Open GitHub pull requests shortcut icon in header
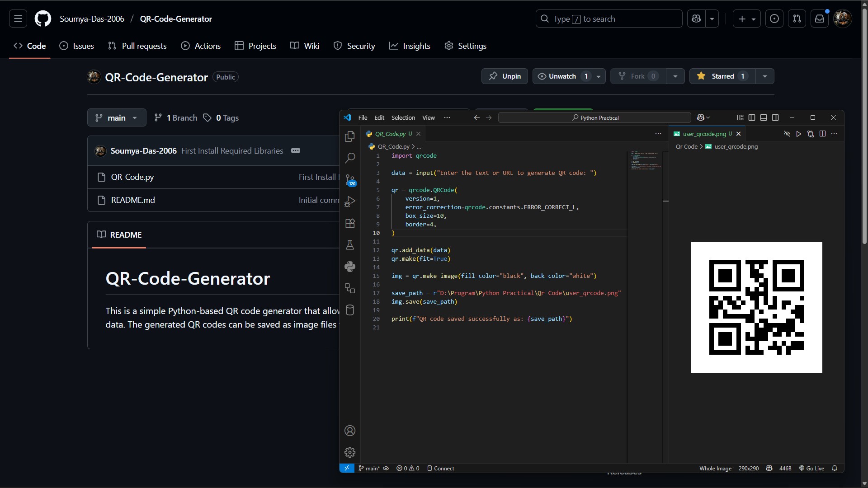This screenshot has height=488, width=868. coord(797,19)
